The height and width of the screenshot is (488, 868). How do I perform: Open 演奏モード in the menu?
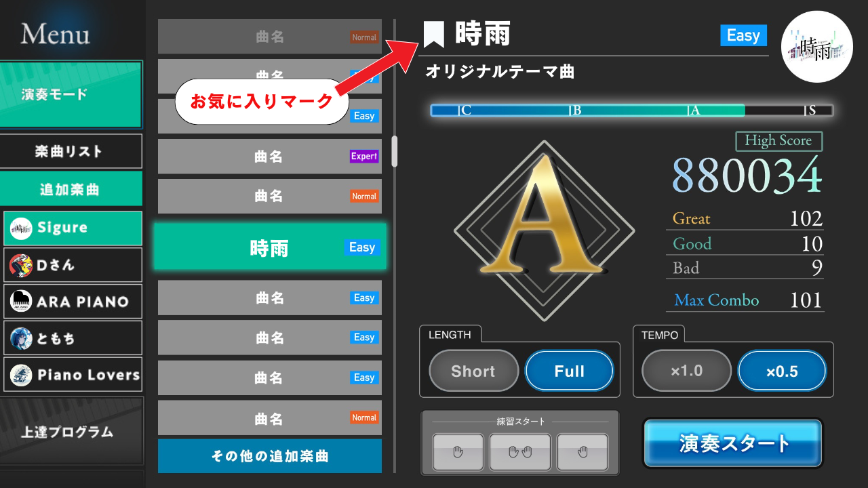(x=71, y=94)
